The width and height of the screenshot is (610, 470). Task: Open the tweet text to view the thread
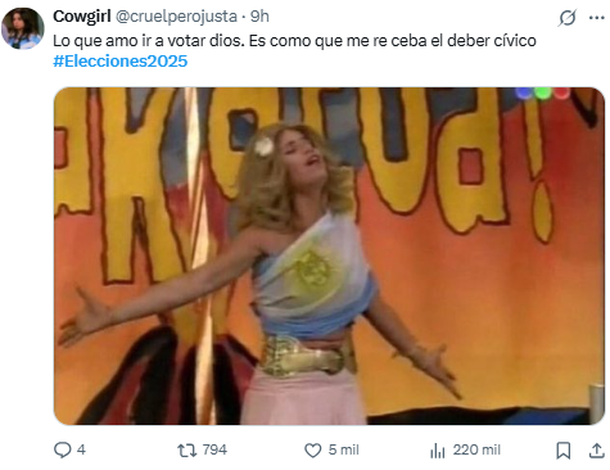294,41
